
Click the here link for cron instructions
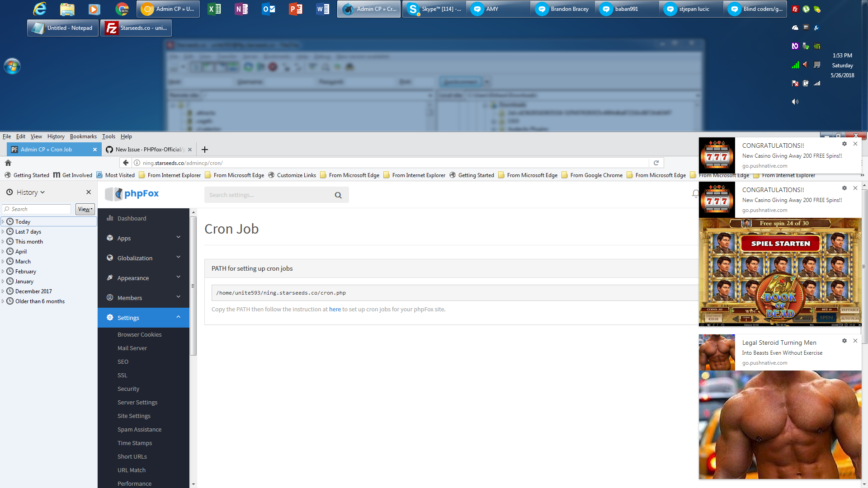tap(335, 309)
